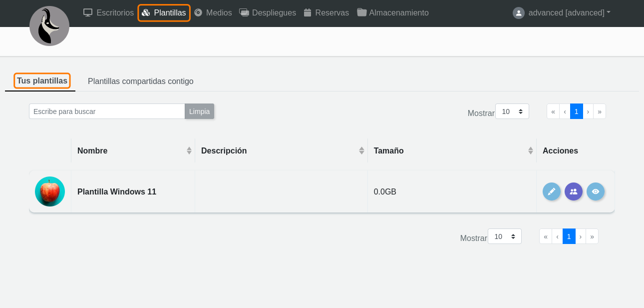
Task: Open the bottom Mostrar rows-per-page dropdown
Action: pos(504,236)
